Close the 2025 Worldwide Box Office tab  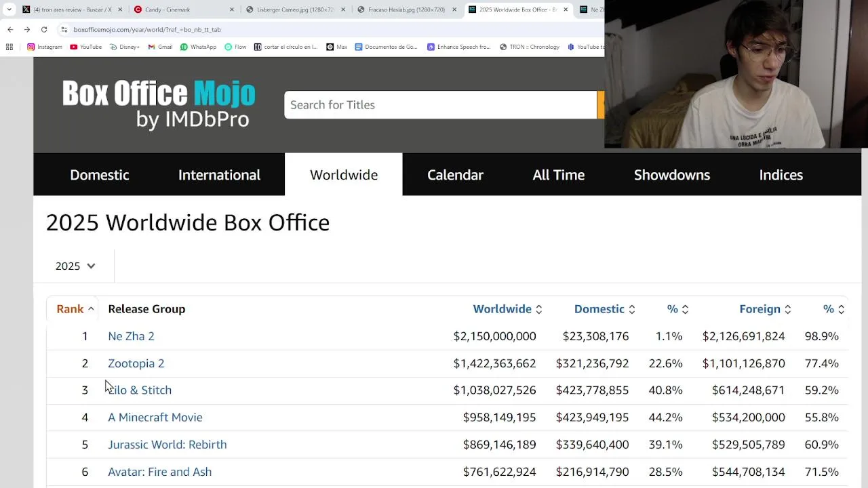(566, 9)
